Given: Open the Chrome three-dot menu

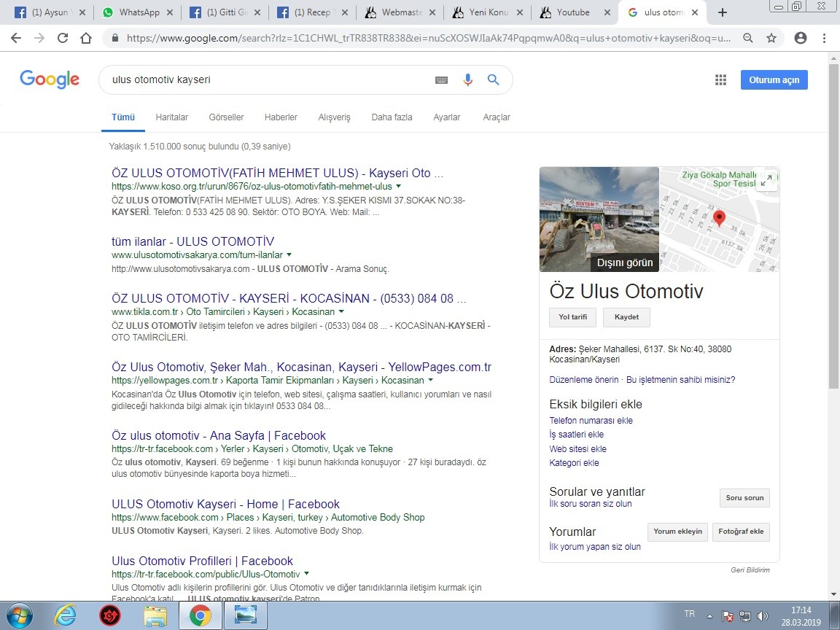Looking at the screenshot, I should pyautogui.click(x=824, y=38).
